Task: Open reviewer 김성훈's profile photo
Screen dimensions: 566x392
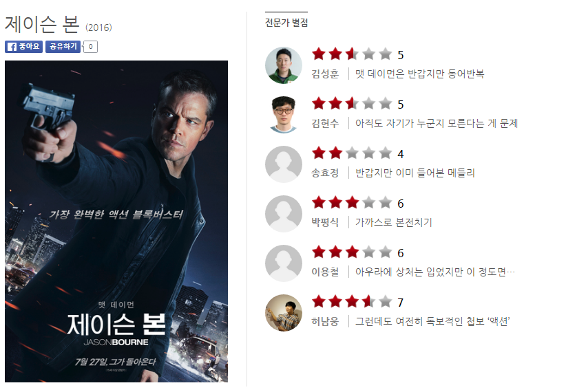Action: [x=284, y=65]
